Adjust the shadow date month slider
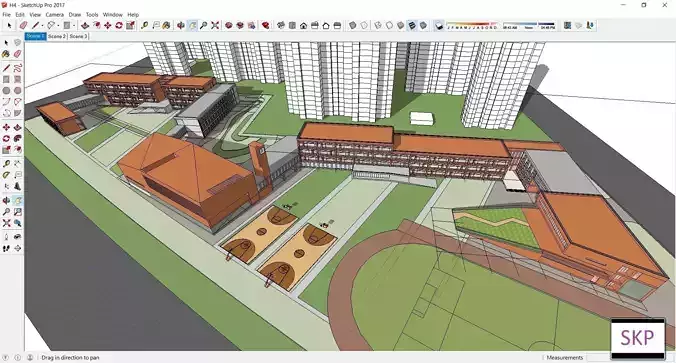The image size is (676, 363). [472, 25]
